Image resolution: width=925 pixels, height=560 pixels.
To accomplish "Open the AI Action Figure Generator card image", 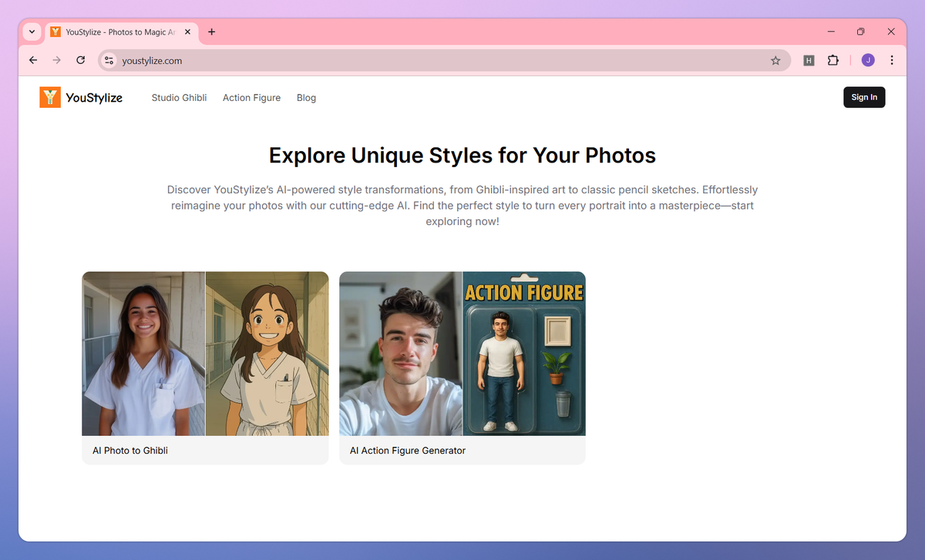I will pos(462,354).
